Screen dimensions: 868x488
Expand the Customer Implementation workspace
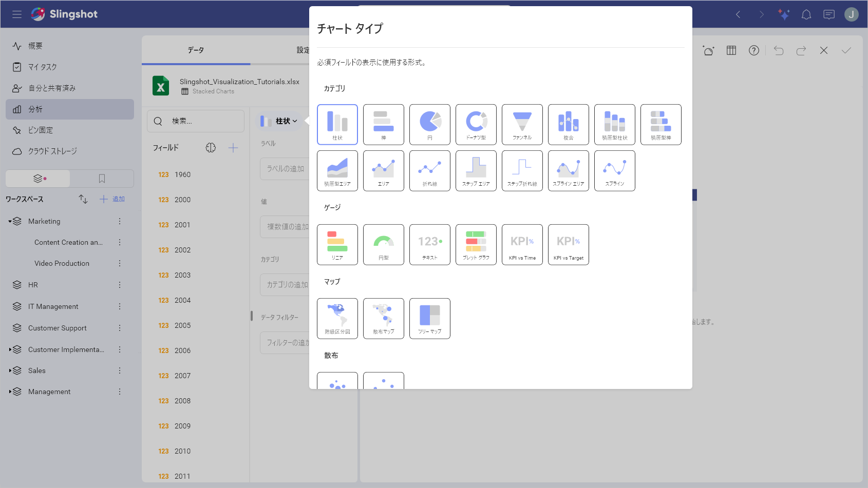tap(10, 349)
